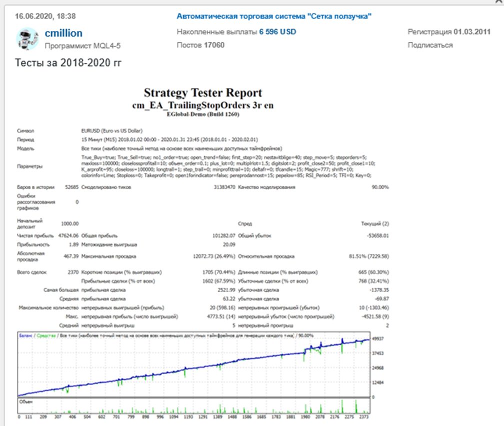Open the cmillion user profile link
The image size is (504, 426).
coord(63,33)
